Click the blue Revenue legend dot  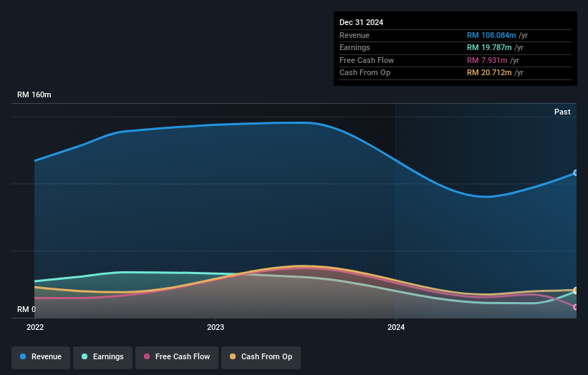point(23,356)
